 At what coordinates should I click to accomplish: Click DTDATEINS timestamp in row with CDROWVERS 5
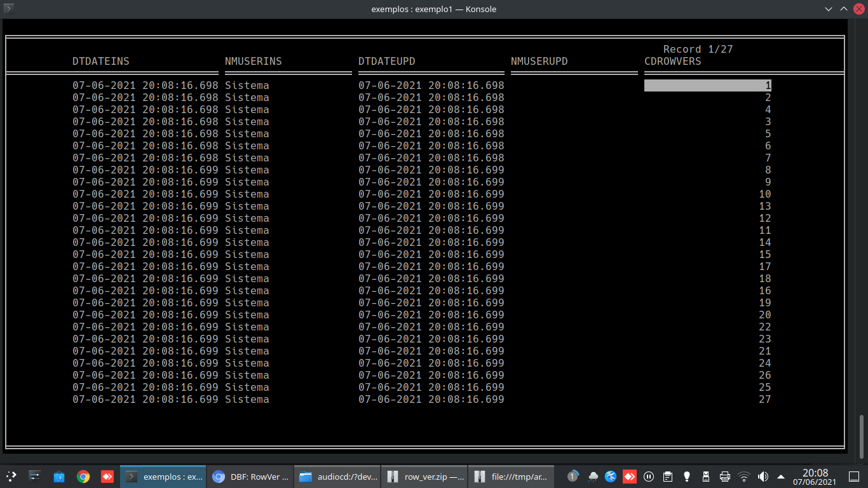(x=146, y=133)
